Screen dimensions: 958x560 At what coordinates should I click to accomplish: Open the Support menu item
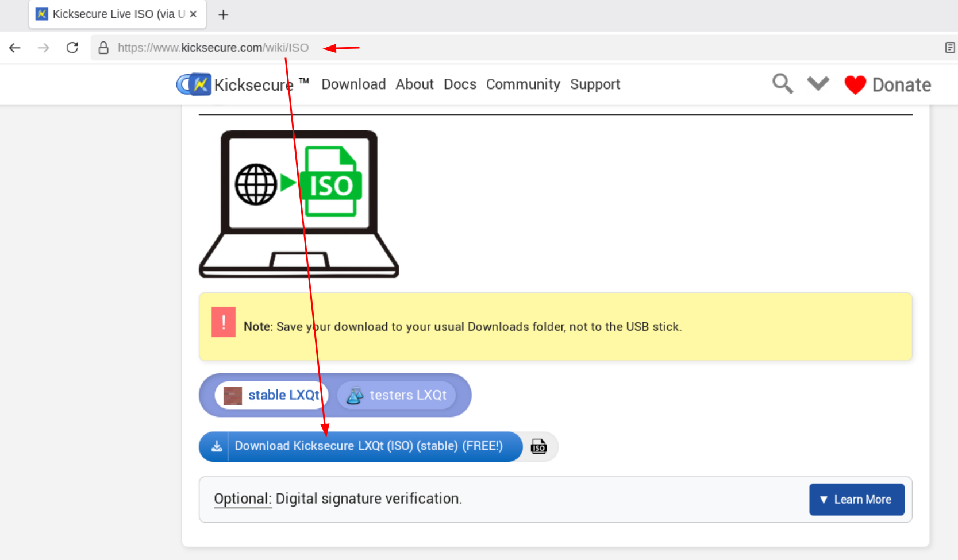pyautogui.click(x=595, y=84)
